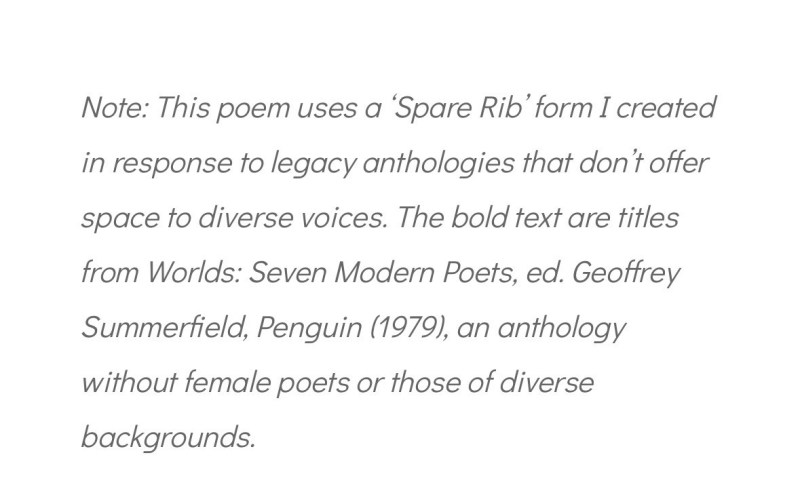Click the word 'Note:' at the start
This screenshot has height=487, width=800.
[112, 108]
